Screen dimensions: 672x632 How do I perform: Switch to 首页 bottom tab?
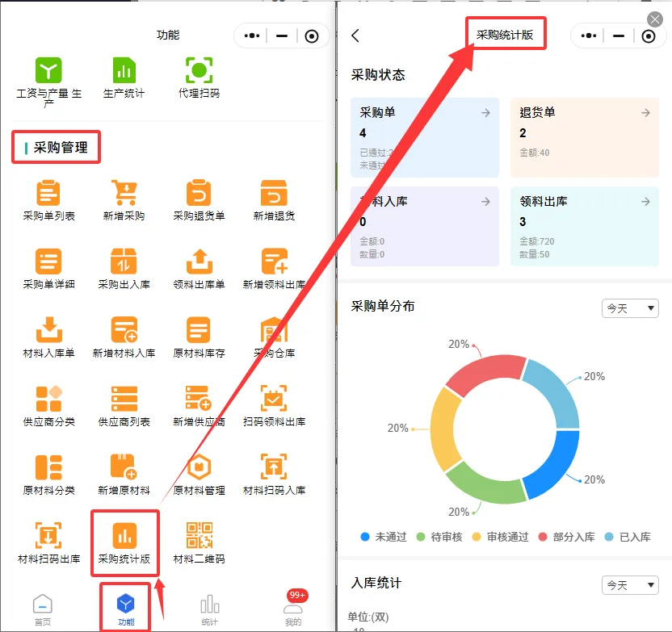pyautogui.click(x=42, y=609)
